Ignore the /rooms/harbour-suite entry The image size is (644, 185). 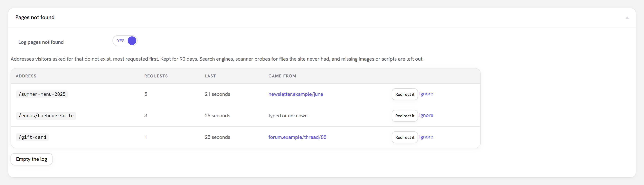click(x=426, y=115)
